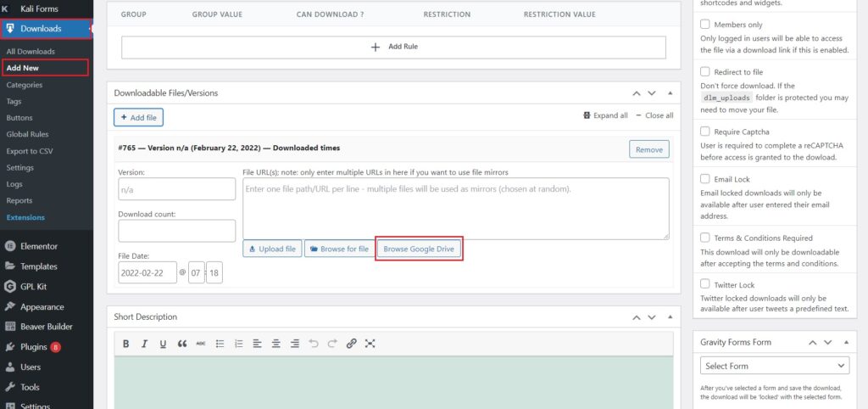868x409 pixels.
Task: Click the italic formatting icon
Action: 144,344
